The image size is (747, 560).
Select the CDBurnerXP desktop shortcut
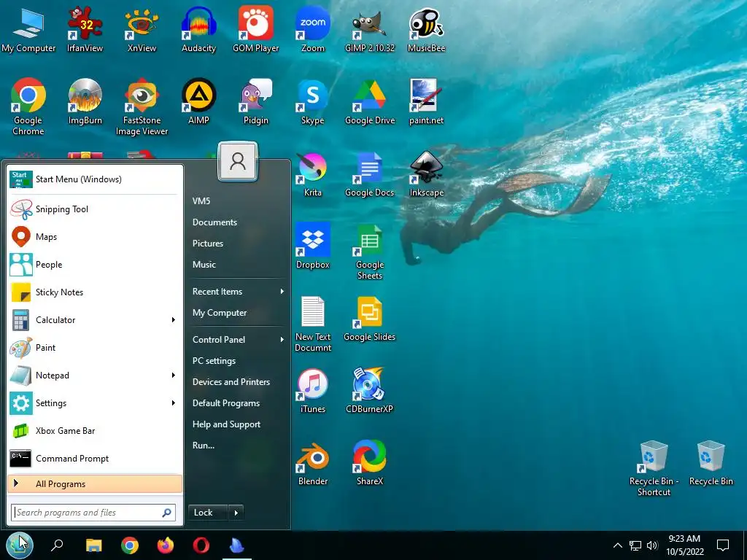[x=369, y=391]
